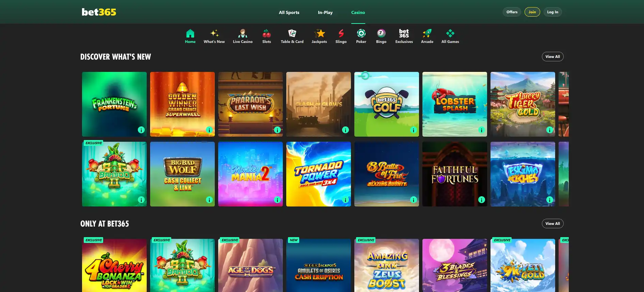644x292 pixels.
Task: Show info for 8 Balls of Fire
Action: (x=414, y=200)
